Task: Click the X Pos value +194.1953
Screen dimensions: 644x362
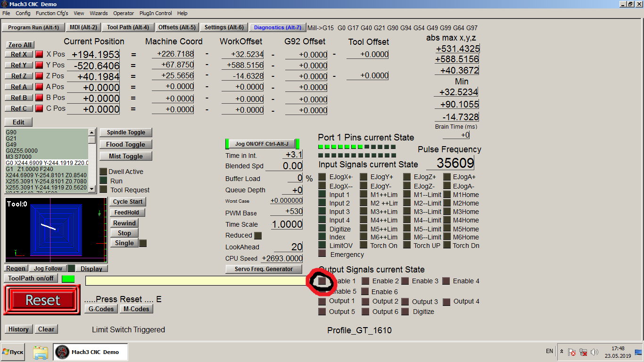Action: click(93, 54)
